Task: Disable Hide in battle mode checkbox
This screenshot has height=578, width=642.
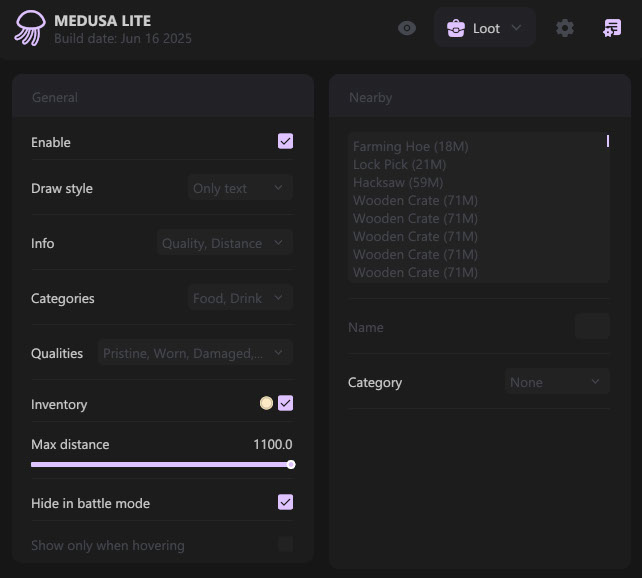Action: tap(286, 502)
